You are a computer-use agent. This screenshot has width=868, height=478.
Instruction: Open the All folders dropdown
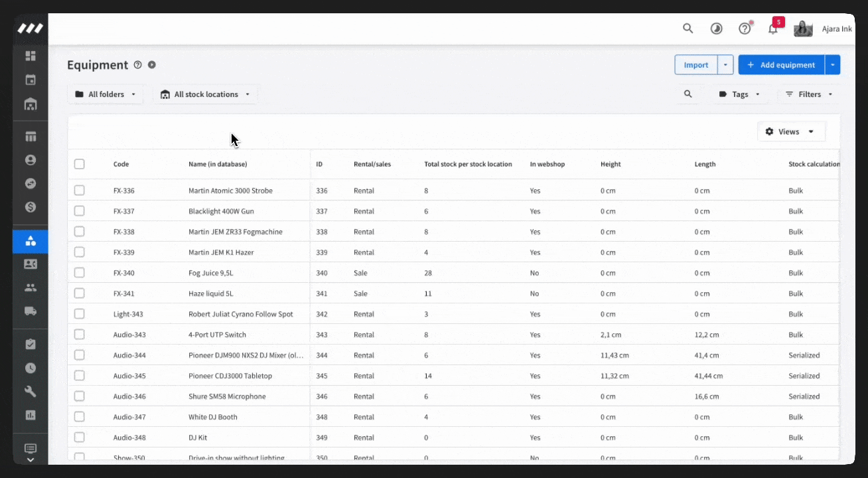(x=106, y=94)
